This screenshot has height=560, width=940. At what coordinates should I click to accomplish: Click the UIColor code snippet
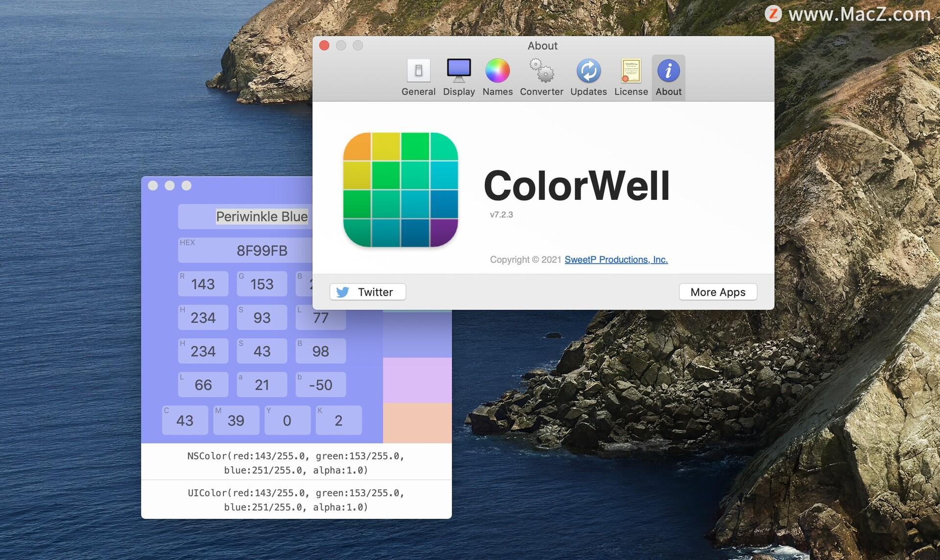click(x=296, y=499)
